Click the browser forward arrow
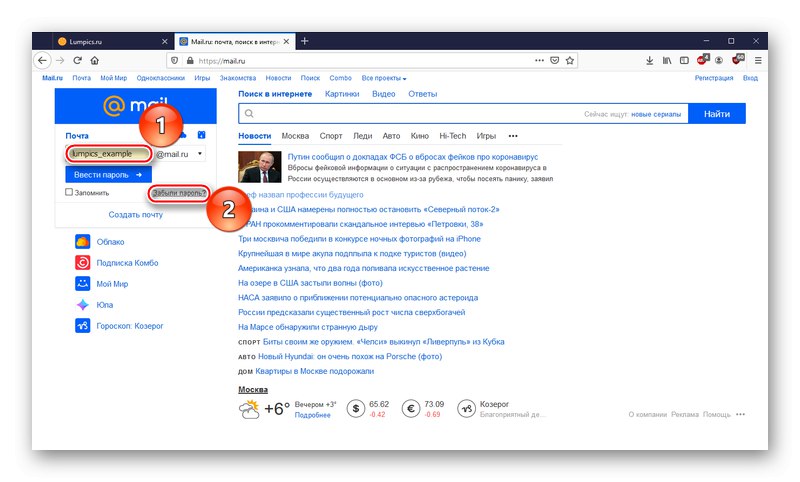The image size is (800, 482). tap(60, 60)
